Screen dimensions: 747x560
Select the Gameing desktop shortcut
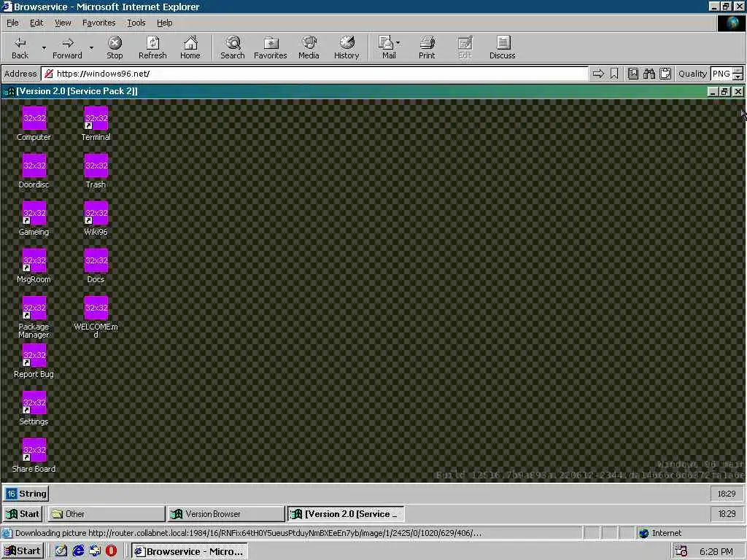34,219
